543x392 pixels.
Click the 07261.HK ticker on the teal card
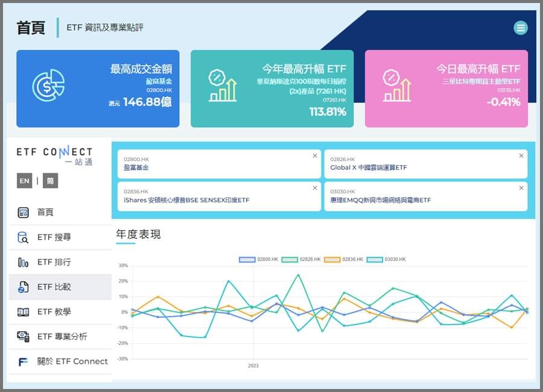(x=334, y=100)
